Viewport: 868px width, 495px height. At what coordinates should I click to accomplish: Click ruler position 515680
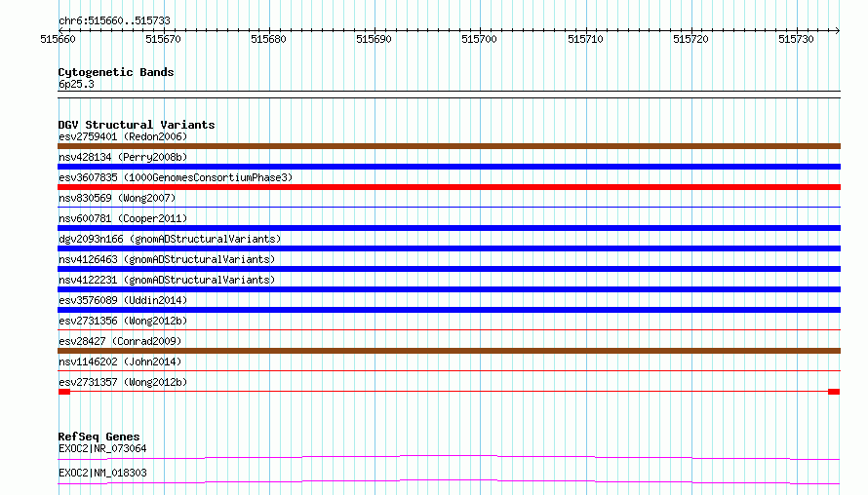tap(268, 39)
